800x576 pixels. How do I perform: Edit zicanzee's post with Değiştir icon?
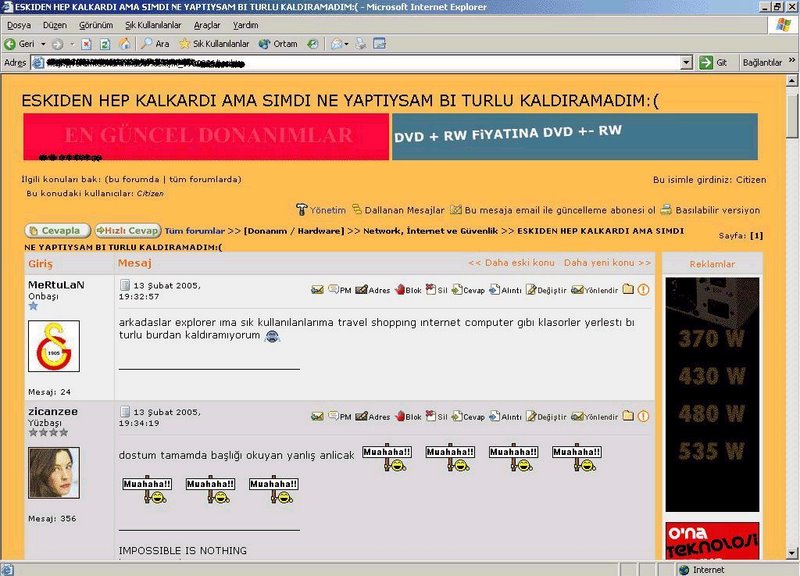pos(547,417)
